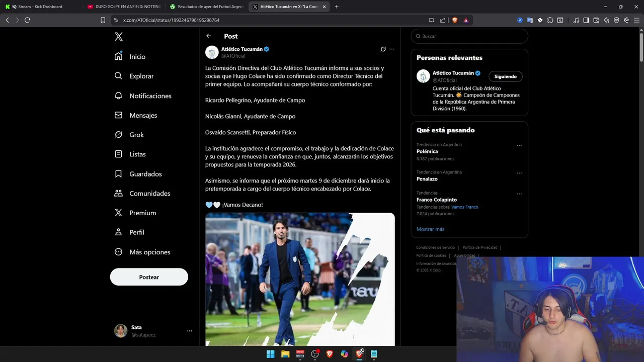
Task: Click the Premium X icon
Action: click(118, 213)
